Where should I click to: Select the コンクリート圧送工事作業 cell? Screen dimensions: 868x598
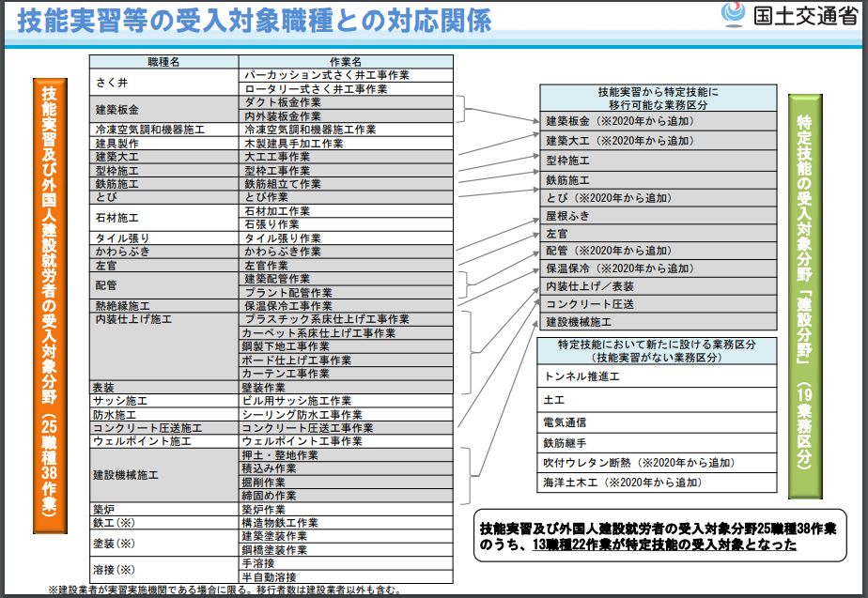tap(346, 428)
